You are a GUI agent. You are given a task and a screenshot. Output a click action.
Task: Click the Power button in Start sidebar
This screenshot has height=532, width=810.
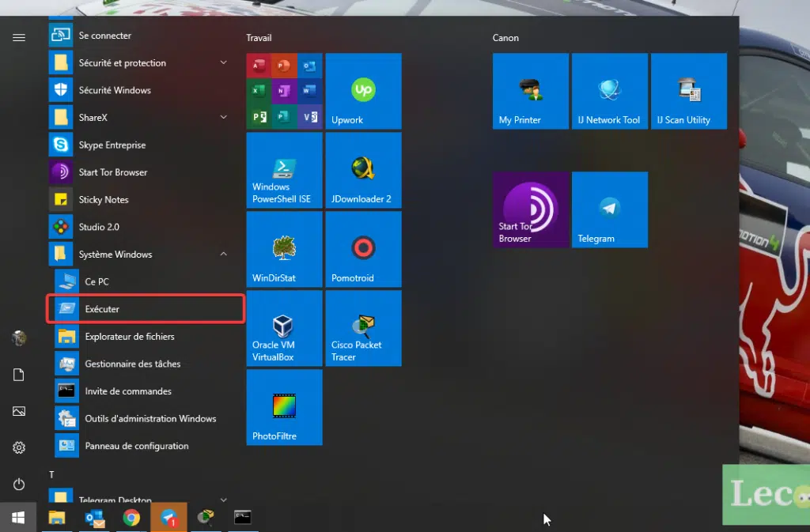pyautogui.click(x=19, y=484)
